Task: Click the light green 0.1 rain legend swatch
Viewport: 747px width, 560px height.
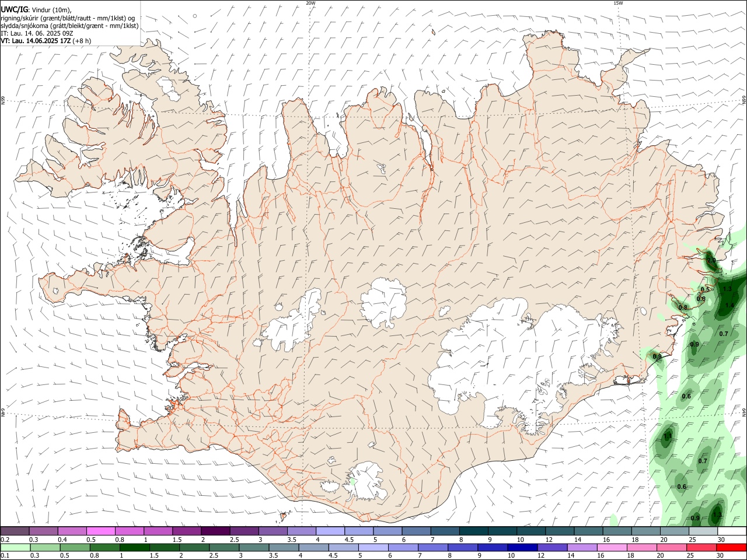Action: [15, 547]
